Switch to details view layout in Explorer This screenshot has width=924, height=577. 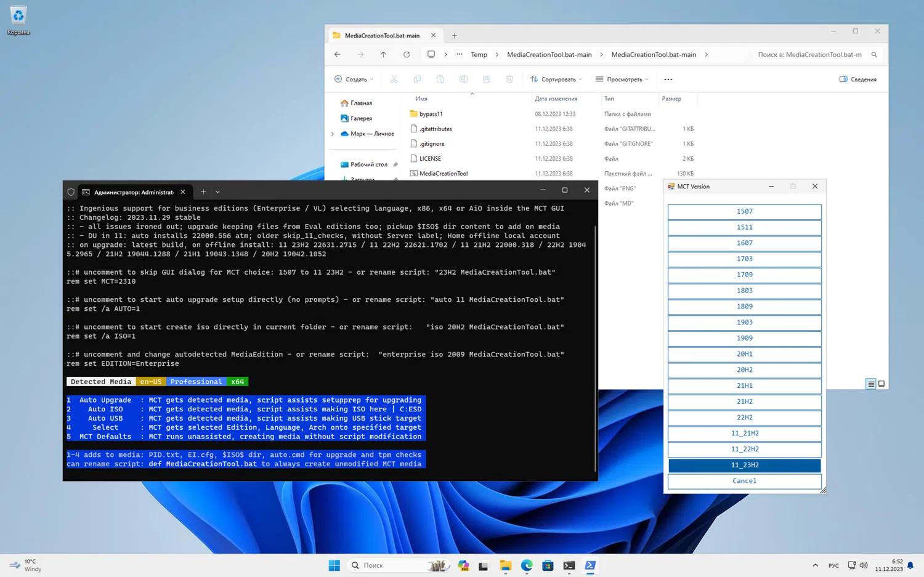tap(870, 384)
